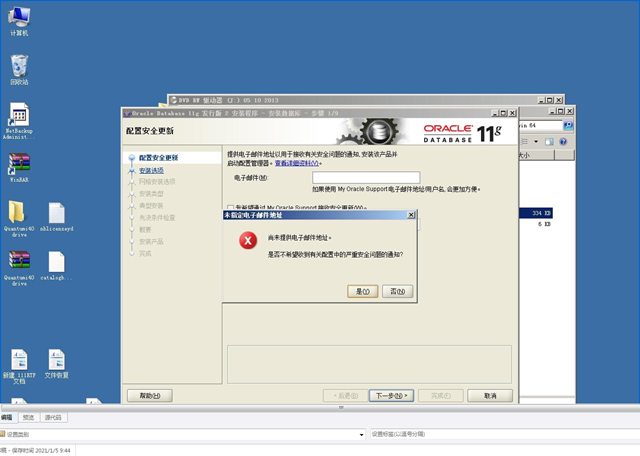Open the 计算机 desktop icon
640x456 pixels.
[19, 16]
